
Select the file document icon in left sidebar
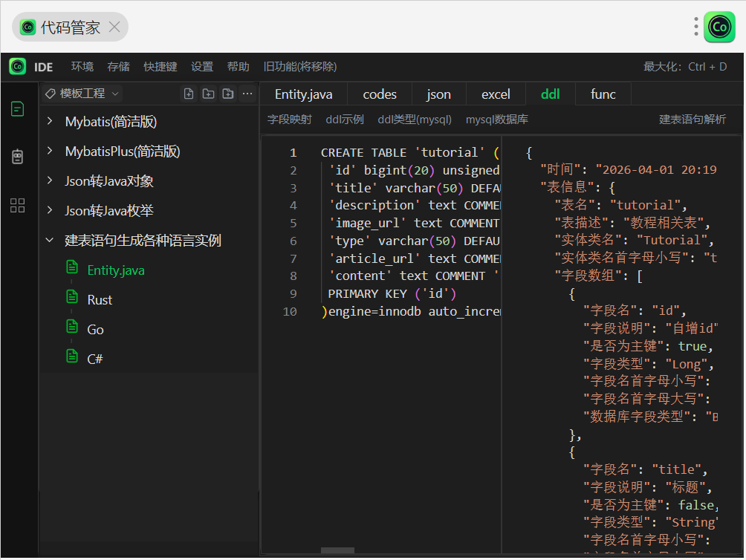point(18,109)
